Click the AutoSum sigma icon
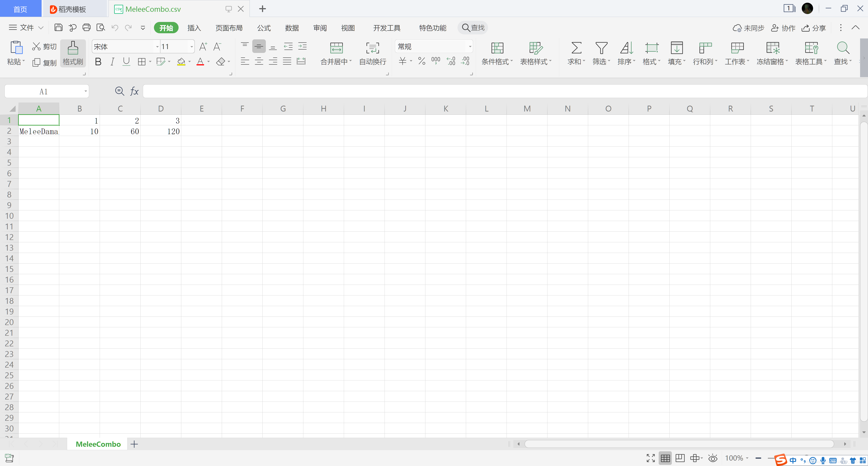Image resolution: width=868 pixels, height=466 pixels. 576,48
